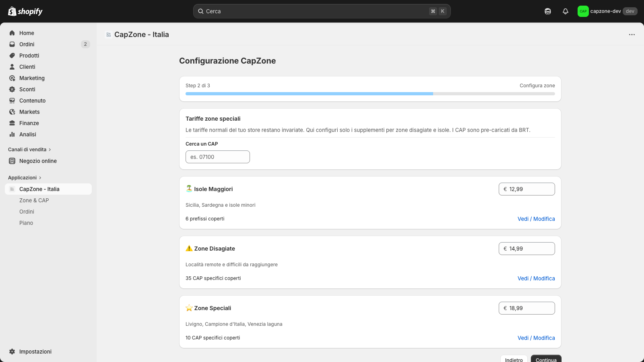Edit the Isole Maggiori price field

(527, 189)
